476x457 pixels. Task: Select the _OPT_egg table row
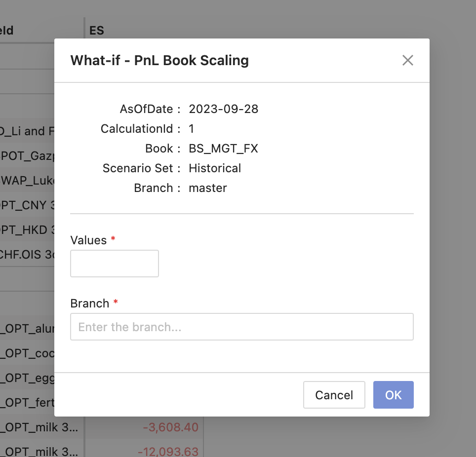coord(27,378)
